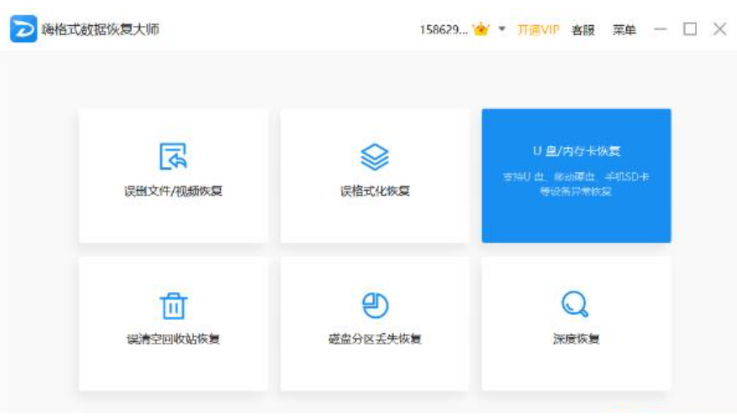Click the 开通VIP link
This screenshot has height=419, width=737.
click(x=538, y=30)
